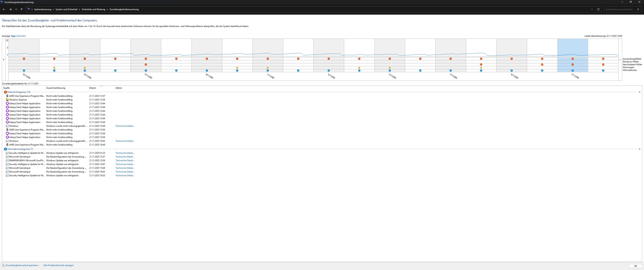This screenshot has width=644, height=270.
Task: Click the up-one-level arrow icon
Action: pyautogui.click(x=22, y=9)
